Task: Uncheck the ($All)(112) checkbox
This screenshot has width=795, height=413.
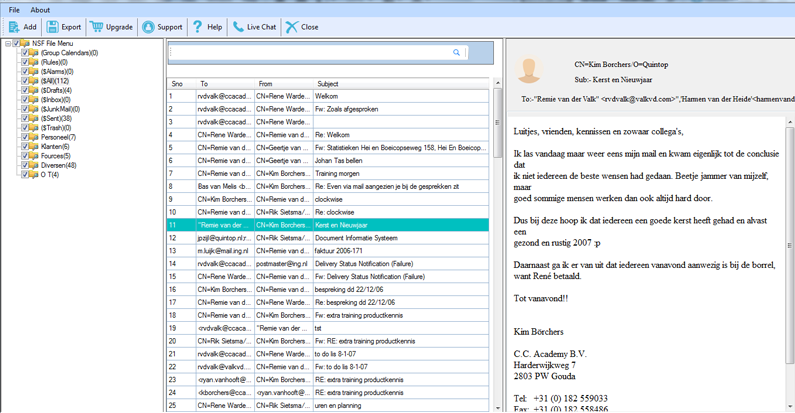Action: (x=24, y=81)
